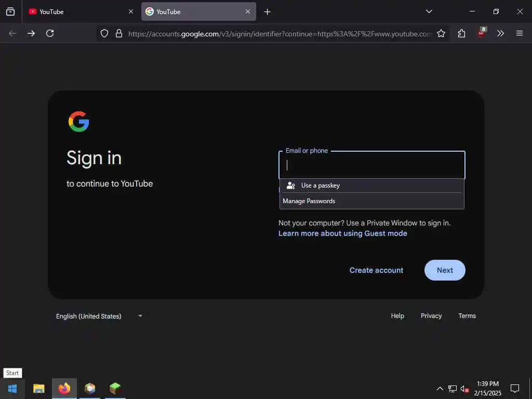Viewport: 532px width, 399px height.
Task: Go forward one page
Action: pos(31,33)
